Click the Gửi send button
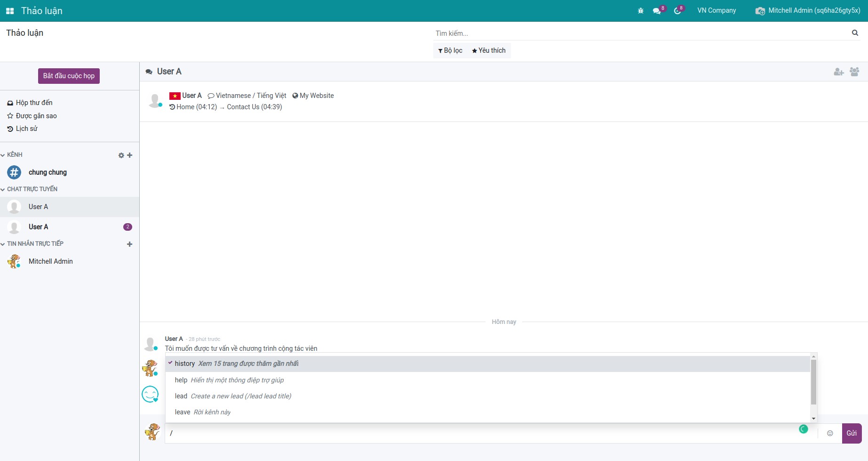 point(852,433)
